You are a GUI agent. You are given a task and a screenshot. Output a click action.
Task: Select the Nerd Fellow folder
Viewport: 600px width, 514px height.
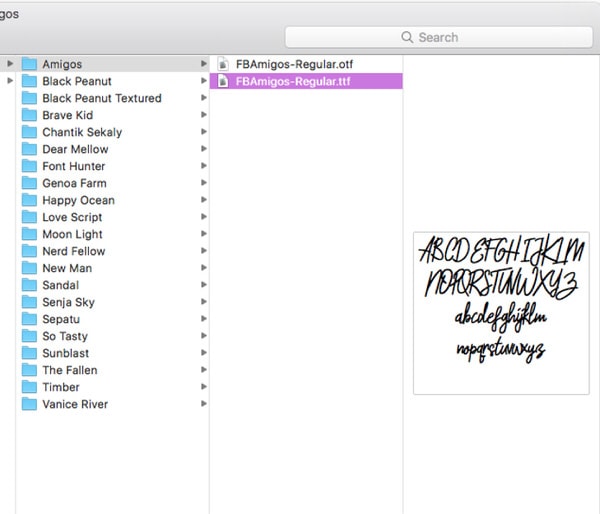point(73,251)
